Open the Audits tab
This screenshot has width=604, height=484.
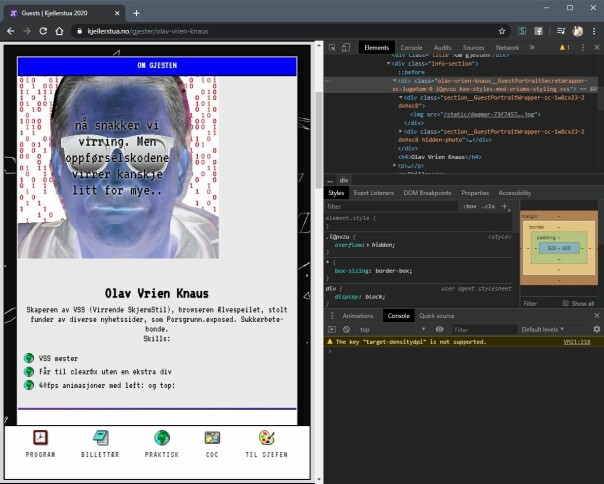(442, 48)
